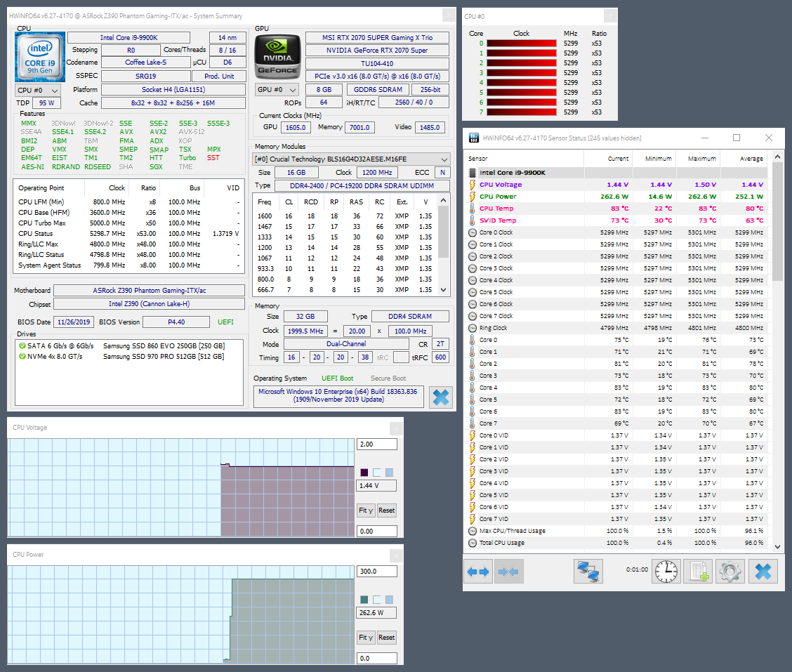
Task: Click the blue X in Sensor Status toolbar
Action: pos(763,572)
